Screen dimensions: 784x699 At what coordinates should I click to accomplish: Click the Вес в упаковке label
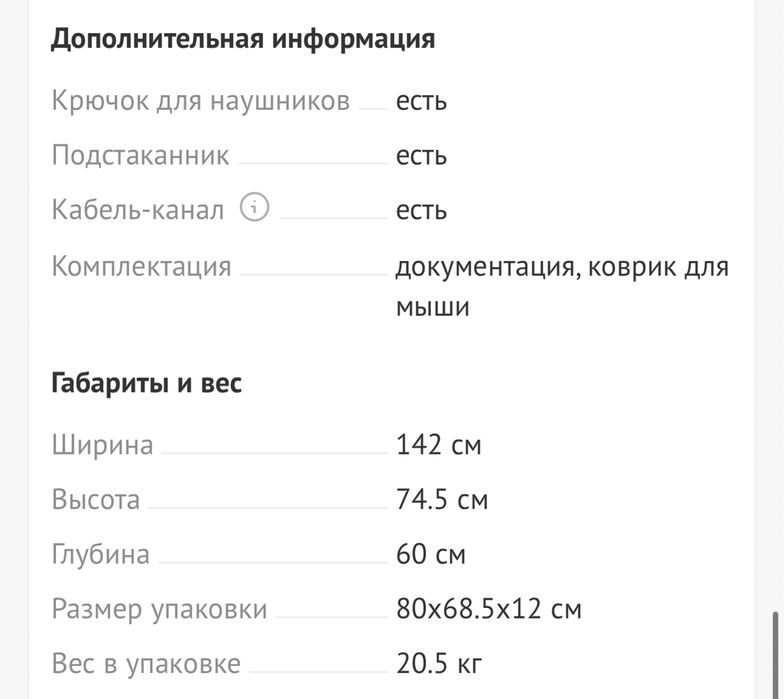(x=146, y=663)
